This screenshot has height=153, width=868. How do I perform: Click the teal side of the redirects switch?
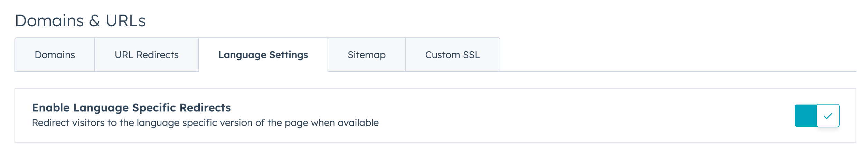[x=805, y=116]
